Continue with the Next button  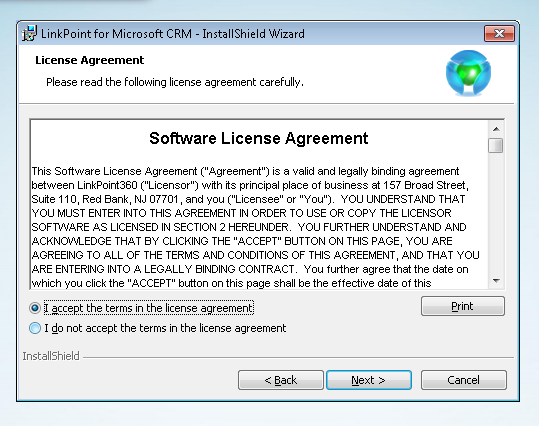tap(369, 380)
